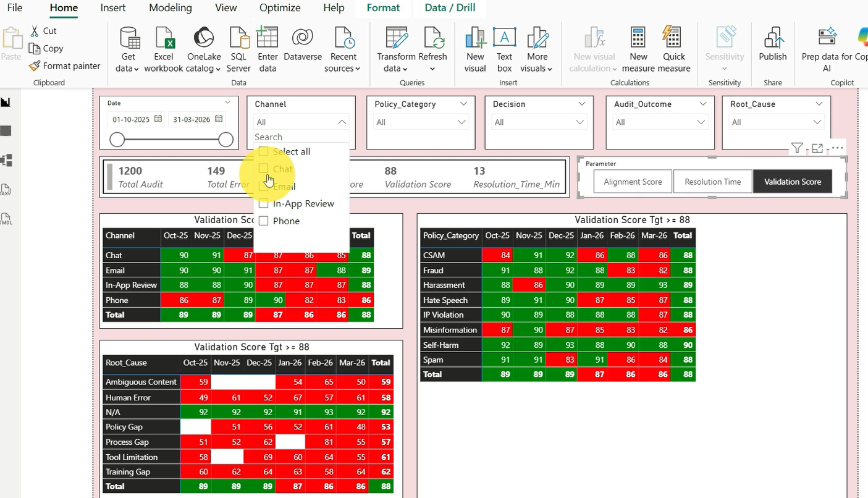Click the Channel slicer Search field

[x=300, y=137]
